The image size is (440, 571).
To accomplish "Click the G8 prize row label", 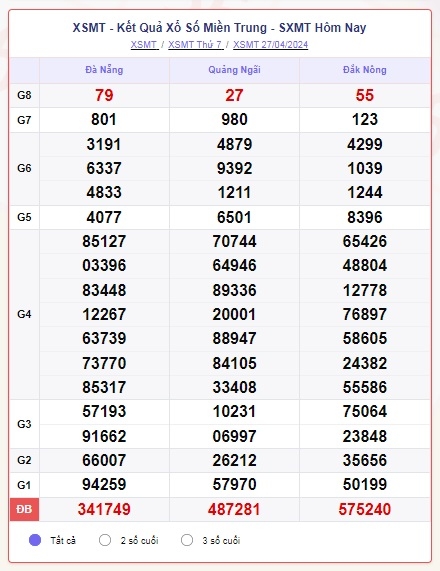I will point(24,95).
